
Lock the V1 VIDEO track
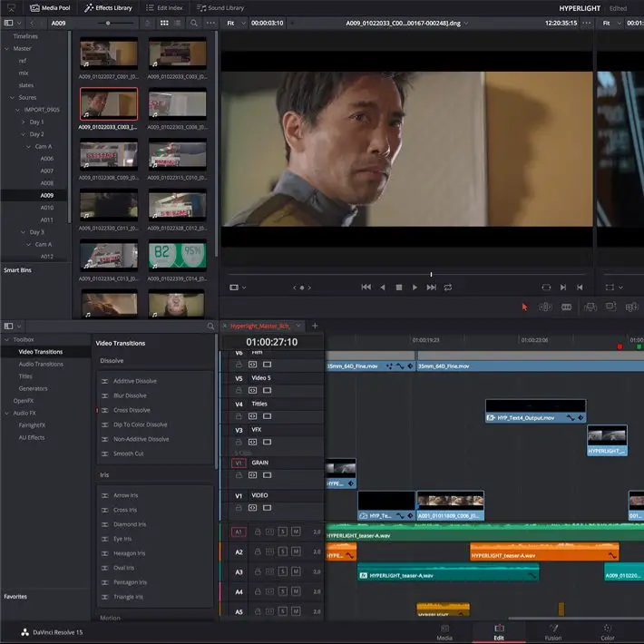point(239,508)
